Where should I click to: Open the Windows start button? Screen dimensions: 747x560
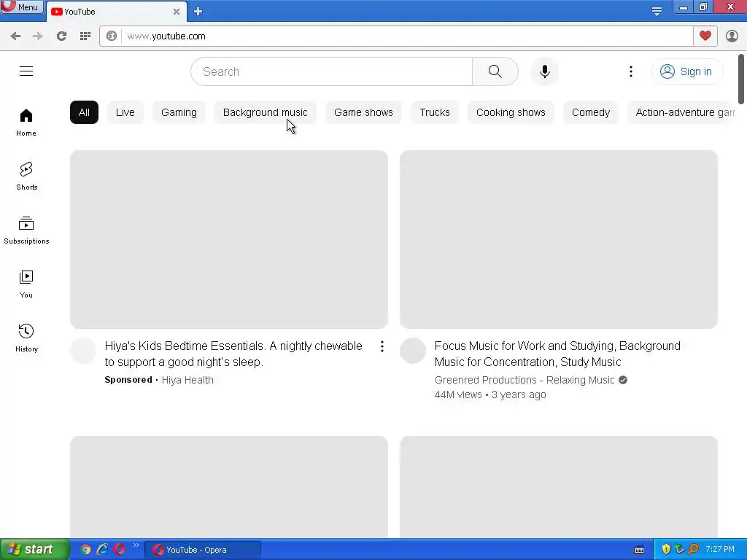click(x=34, y=550)
